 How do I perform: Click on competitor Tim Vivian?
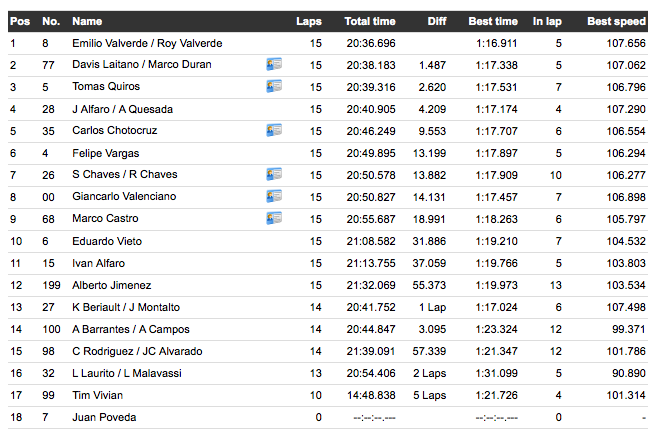click(x=98, y=395)
